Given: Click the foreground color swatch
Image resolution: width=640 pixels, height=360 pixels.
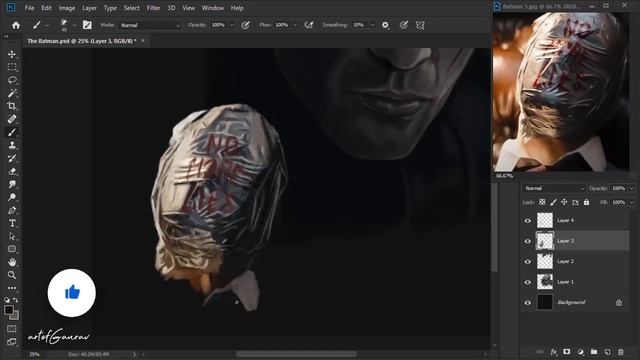Looking at the screenshot, I should tap(8, 310).
